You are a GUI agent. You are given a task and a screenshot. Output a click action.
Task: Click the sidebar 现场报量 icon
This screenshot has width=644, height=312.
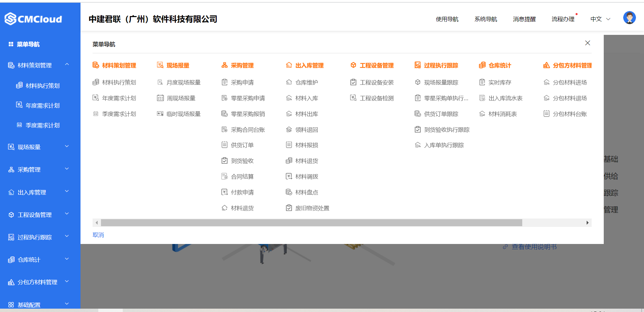11,147
